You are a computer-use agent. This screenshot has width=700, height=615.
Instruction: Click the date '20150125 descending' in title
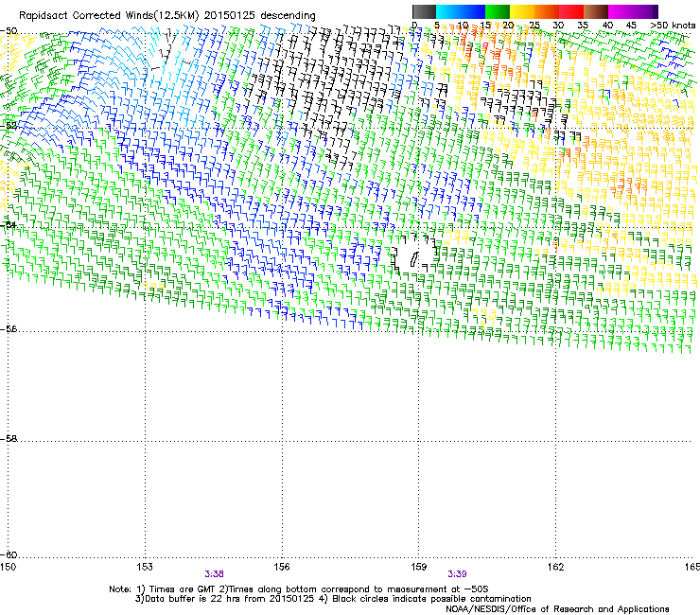pos(260,16)
